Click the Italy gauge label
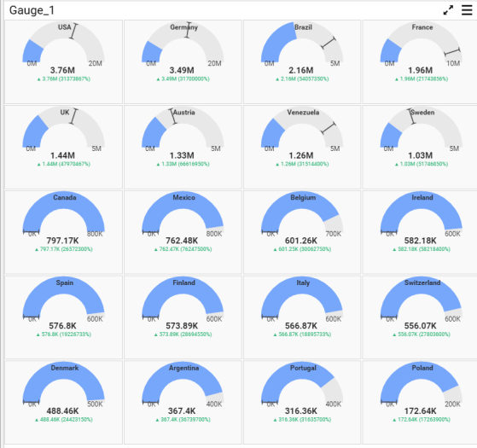 coord(303,282)
